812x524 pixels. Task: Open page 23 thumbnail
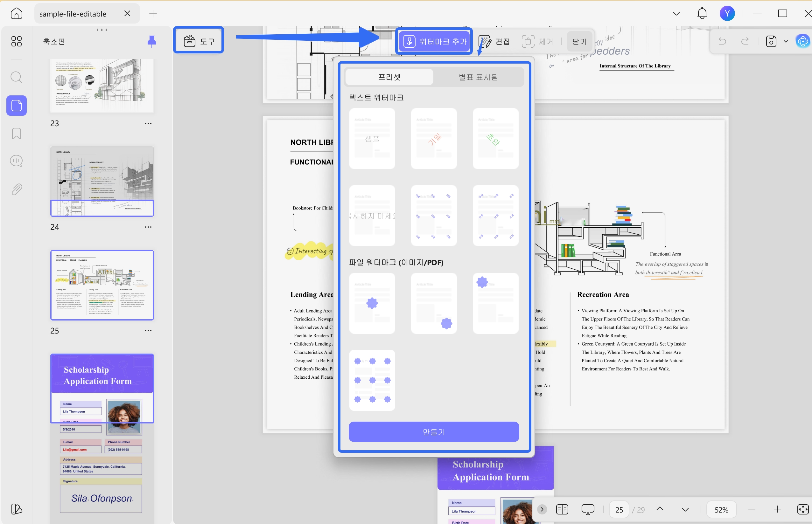coord(102,86)
